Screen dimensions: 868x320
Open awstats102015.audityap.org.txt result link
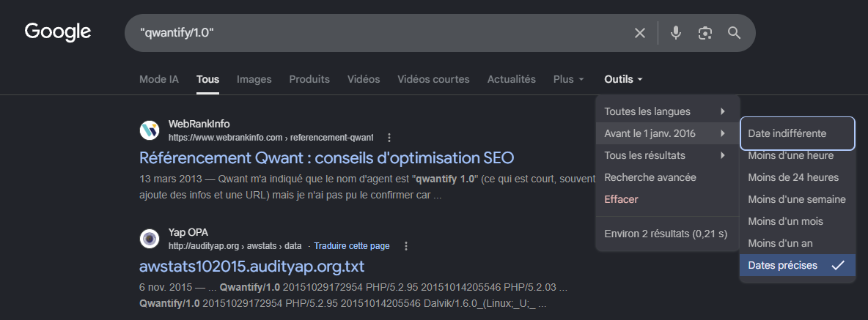pyautogui.click(x=252, y=267)
